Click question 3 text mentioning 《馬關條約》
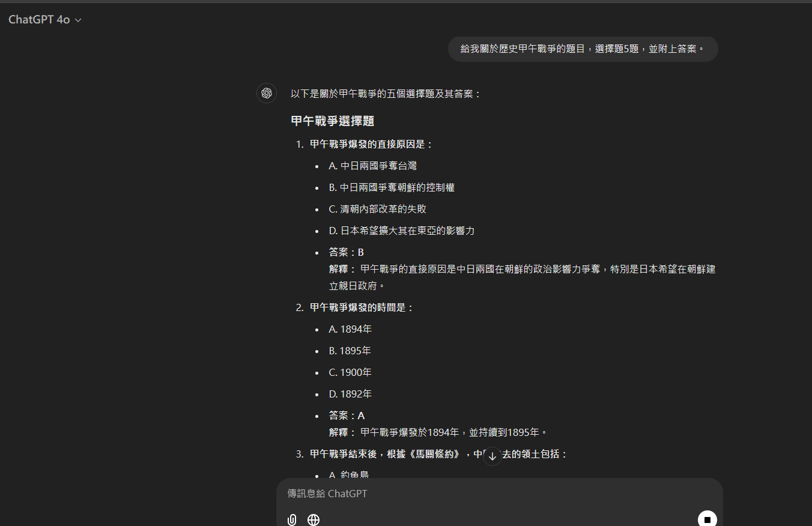This screenshot has width=812, height=526. pos(439,454)
